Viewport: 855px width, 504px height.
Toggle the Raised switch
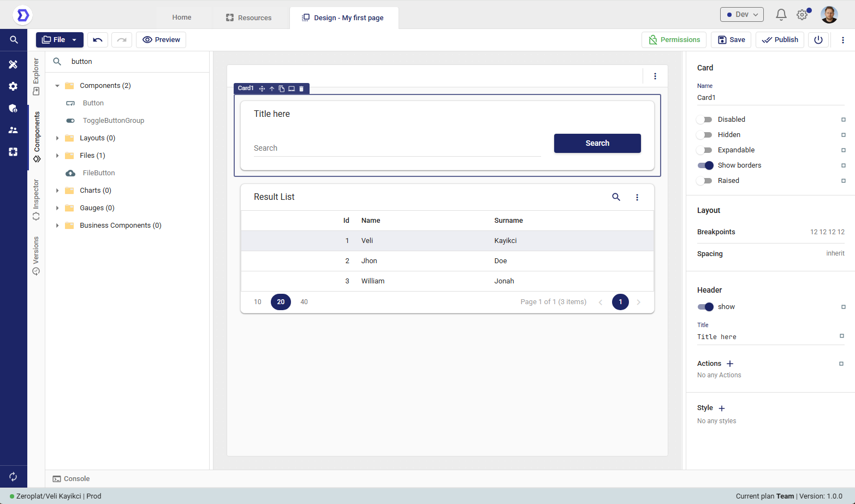coord(705,181)
